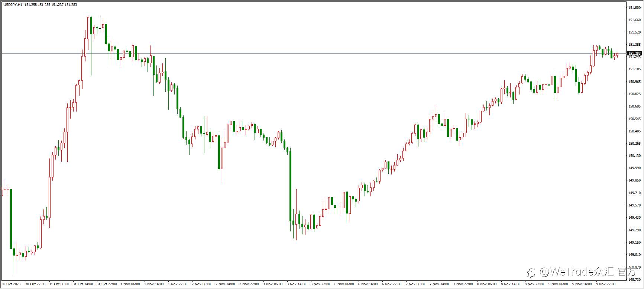
Task: Click the 148.730 price axis label
Action: pyautogui.click(x=634, y=279)
